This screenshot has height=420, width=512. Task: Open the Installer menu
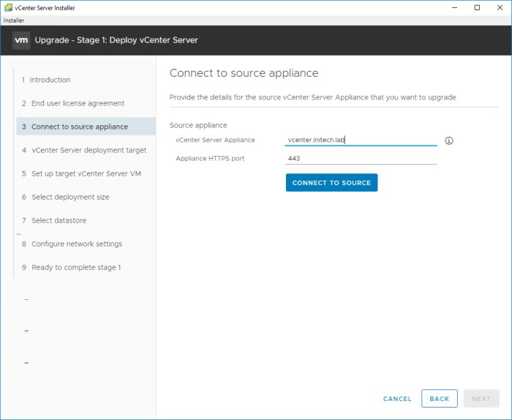tap(14, 20)
